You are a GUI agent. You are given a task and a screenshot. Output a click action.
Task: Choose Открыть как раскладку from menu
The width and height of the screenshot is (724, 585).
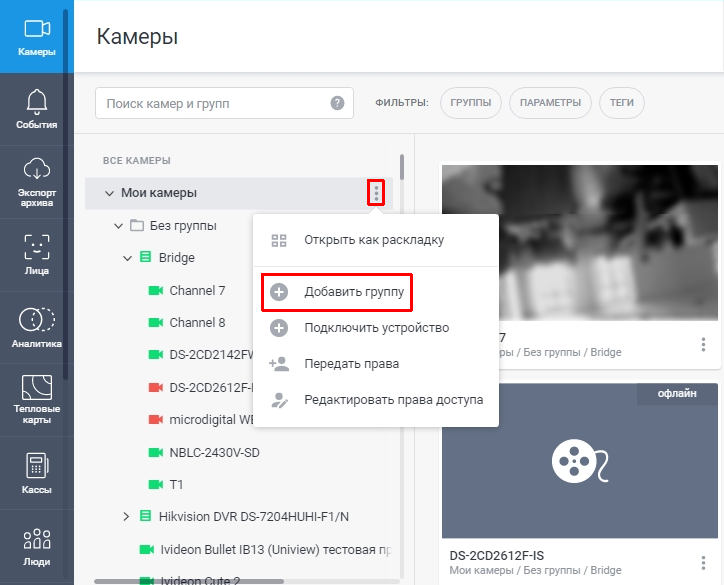point(376,240)
